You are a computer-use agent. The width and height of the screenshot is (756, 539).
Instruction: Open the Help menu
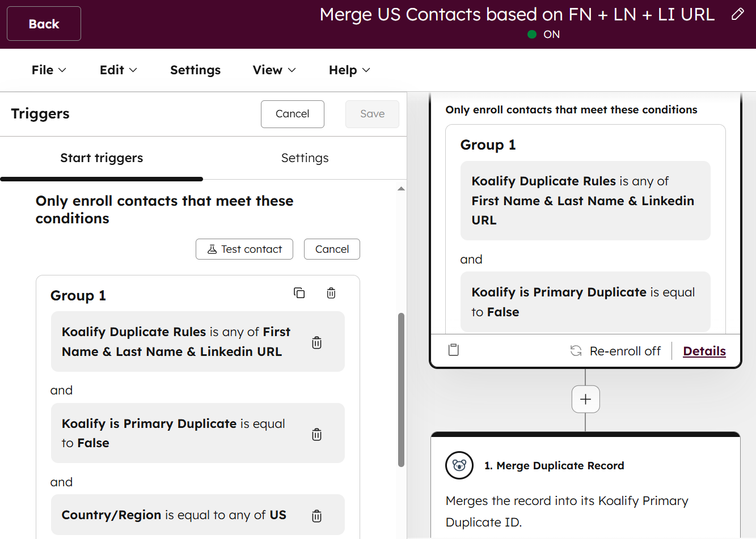click(x=349, y=70)
